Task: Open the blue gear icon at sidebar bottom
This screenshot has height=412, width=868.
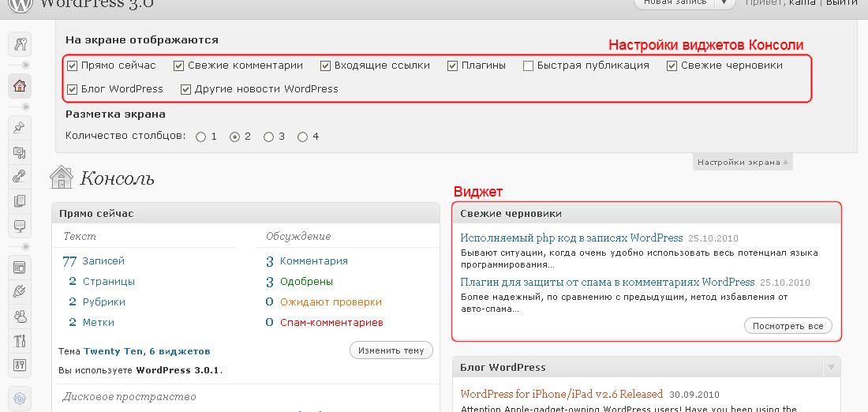Action: pos(20,398)
